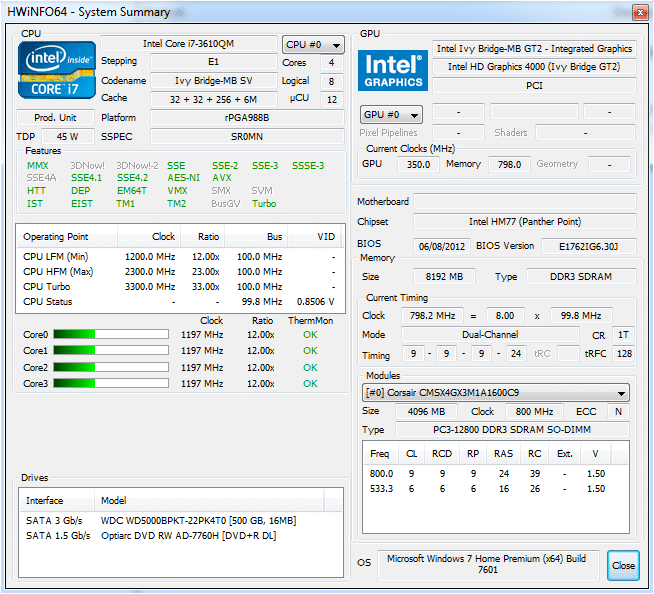Click the Logical value 8 field
This screenshot has height=594, width=654.
[x=332, y=81]
